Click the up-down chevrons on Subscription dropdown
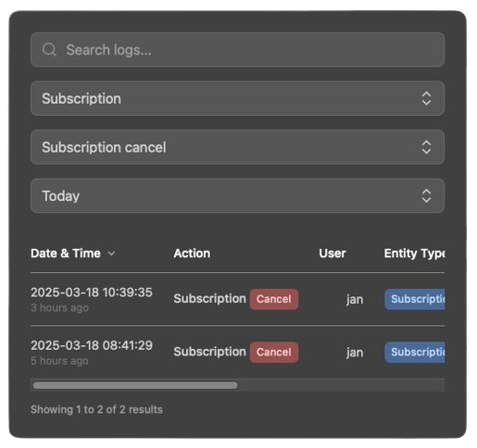The height and width of the screenshot is (448, 477). click(x=426, y=98)
